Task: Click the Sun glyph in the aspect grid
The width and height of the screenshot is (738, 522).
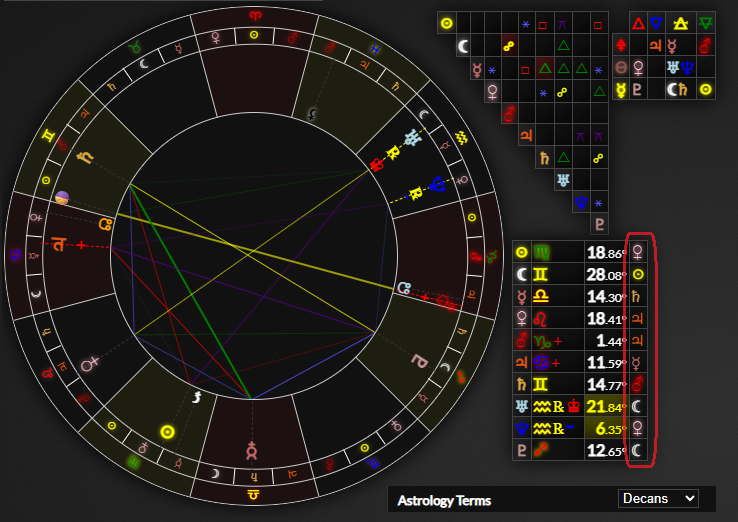Action: click(447, 22)
